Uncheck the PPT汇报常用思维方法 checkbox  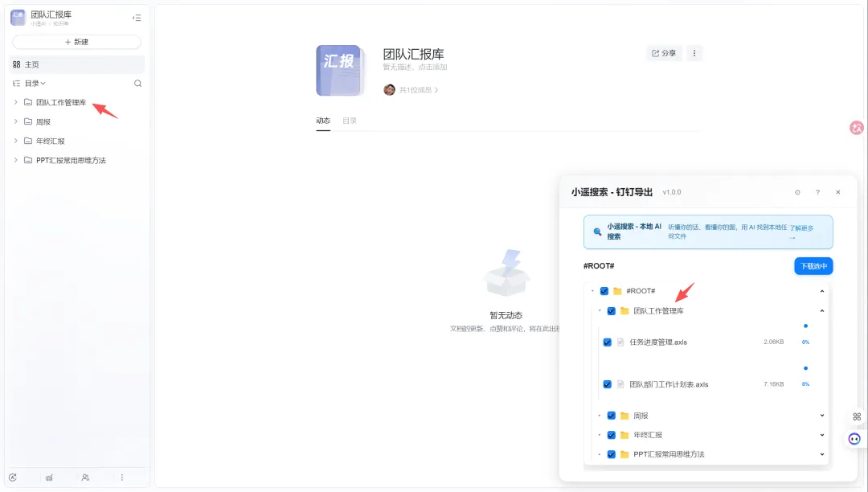tap(612, 455)
